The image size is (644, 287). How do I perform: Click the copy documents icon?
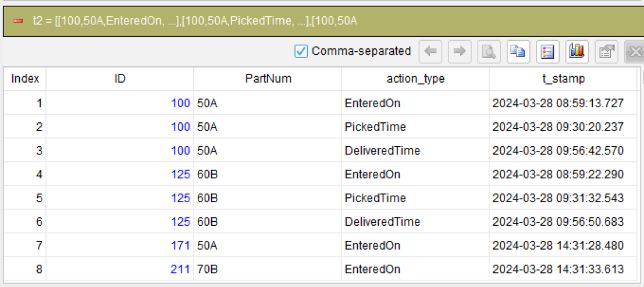pyautogui.click(x=518, y=51)
